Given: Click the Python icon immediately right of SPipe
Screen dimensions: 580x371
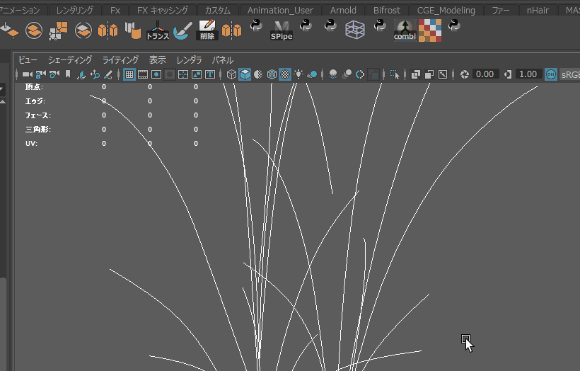Looking at the screenshot, I should point(306,26).
